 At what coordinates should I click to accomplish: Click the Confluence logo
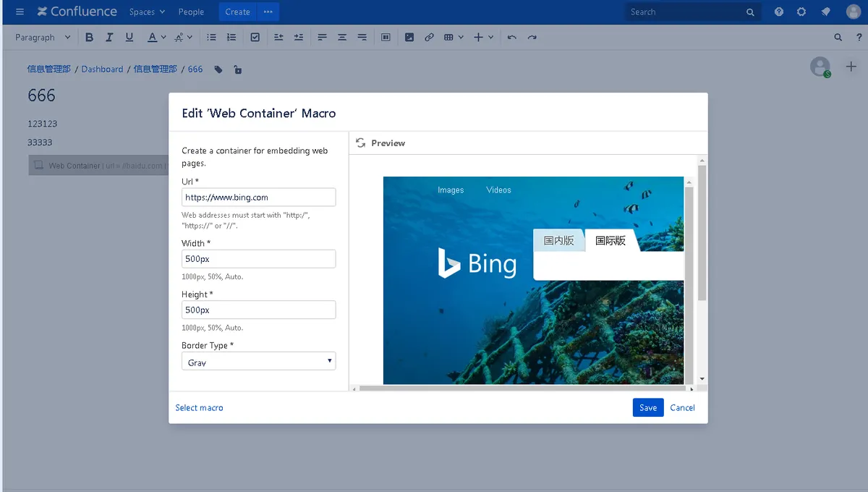point(77,12)
